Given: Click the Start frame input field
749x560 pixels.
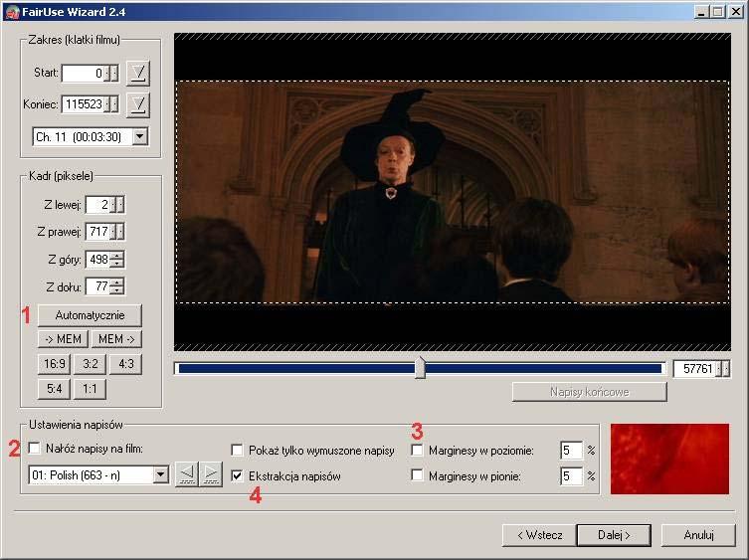Looking at the screenshot, I should [x=84, y=73].
